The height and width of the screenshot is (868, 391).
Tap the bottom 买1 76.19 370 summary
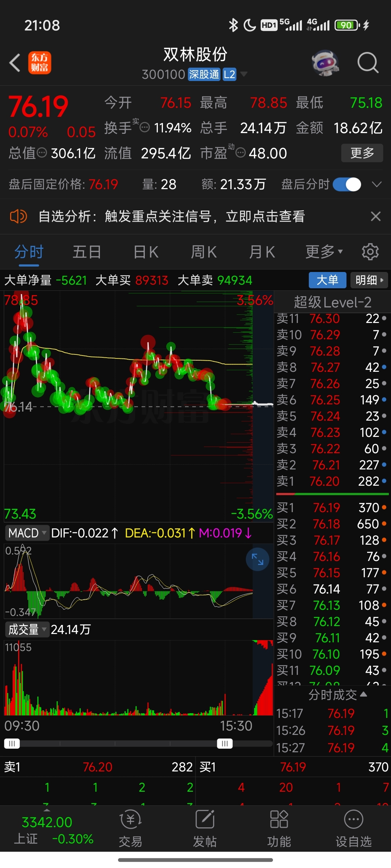click(x=293, y=767)
